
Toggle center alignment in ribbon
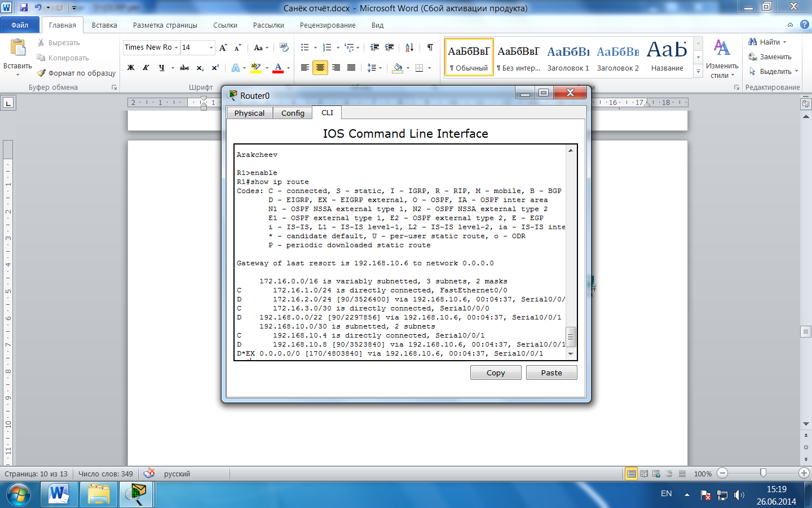point(320,68)
